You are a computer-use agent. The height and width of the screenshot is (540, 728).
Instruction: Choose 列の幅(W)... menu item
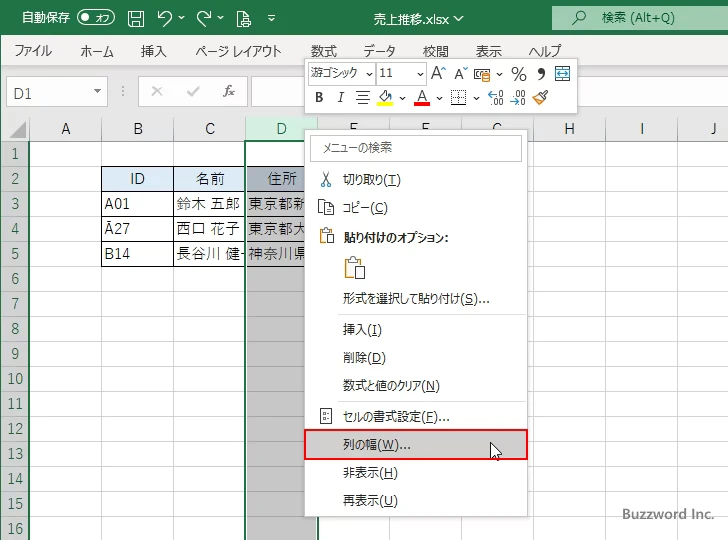(416, 445)
